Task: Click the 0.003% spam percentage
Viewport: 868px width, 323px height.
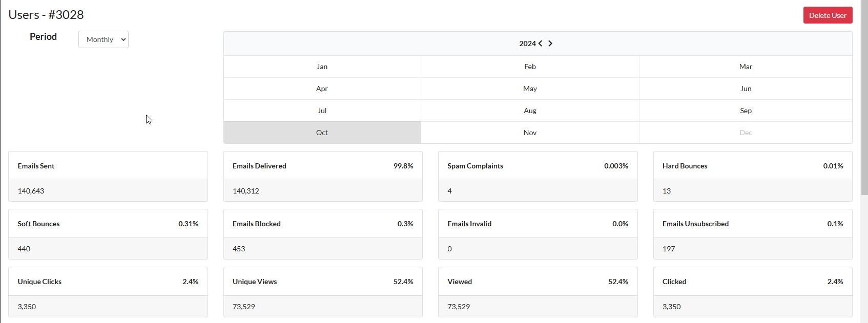Action: [616, 166]
